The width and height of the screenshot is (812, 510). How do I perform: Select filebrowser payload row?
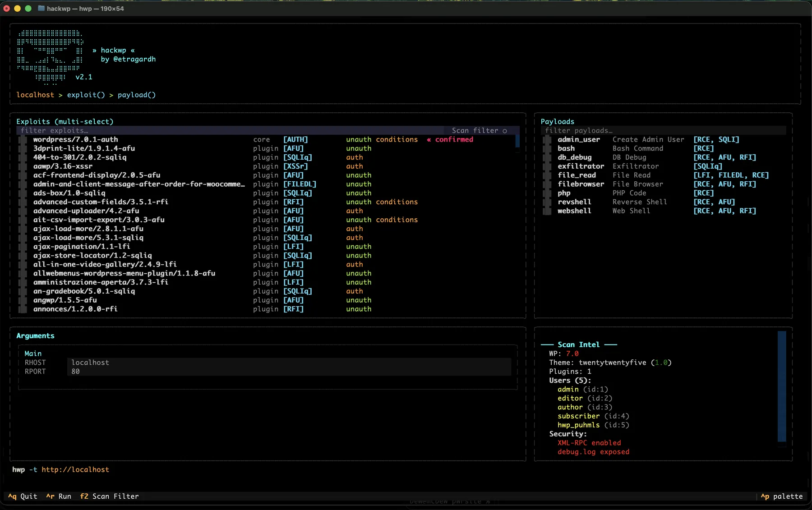click(x=663, y=184)
